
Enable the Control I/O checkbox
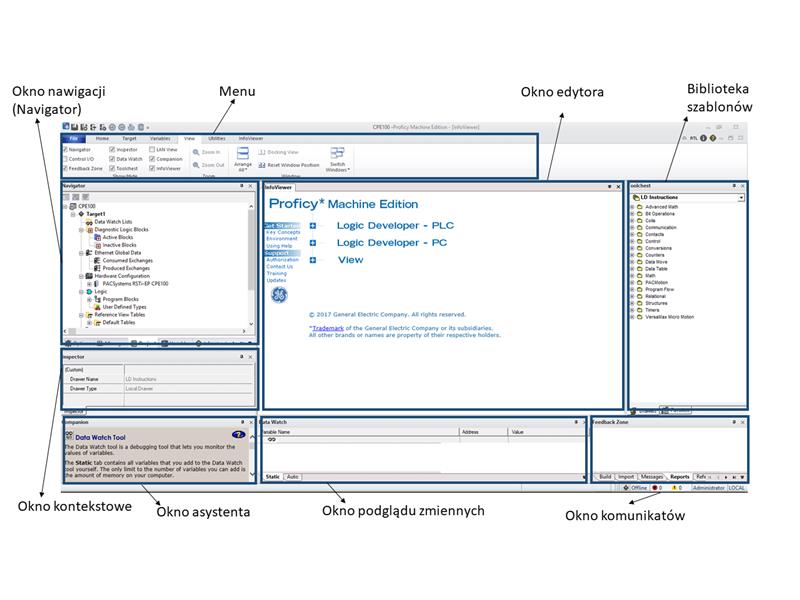pyautogui.click(x=65, y=159)
